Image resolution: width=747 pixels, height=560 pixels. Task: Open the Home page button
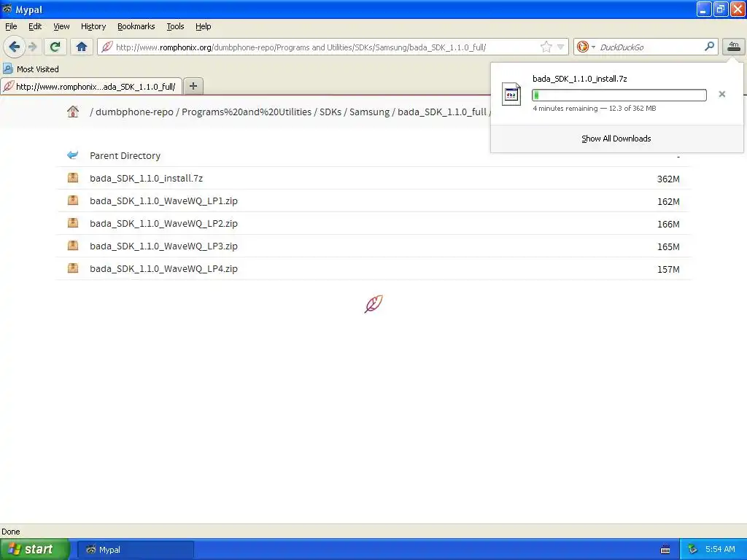point(82,47)
